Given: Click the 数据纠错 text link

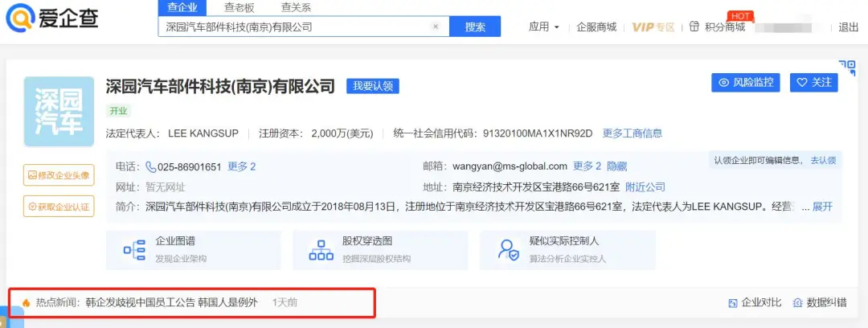Looking at the screenshot, I should [826, 302].
